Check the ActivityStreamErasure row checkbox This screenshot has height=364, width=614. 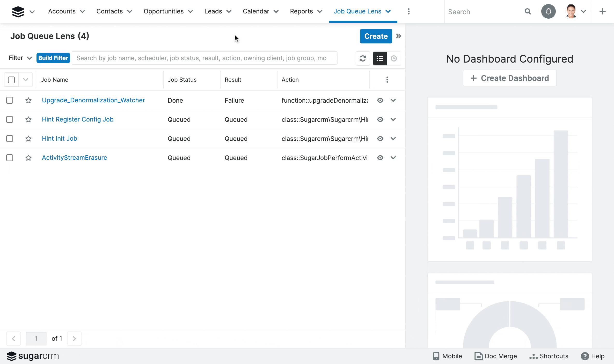coord(10,158)
